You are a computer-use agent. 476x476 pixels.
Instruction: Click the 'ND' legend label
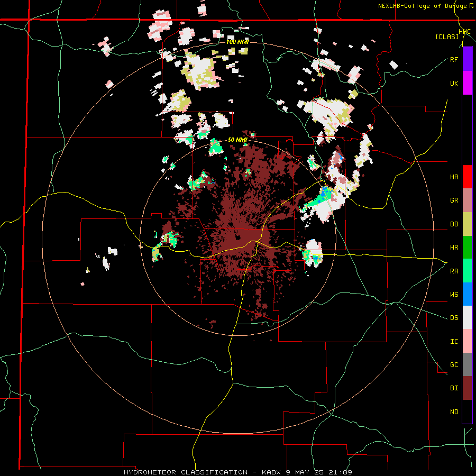coord(454,412)
